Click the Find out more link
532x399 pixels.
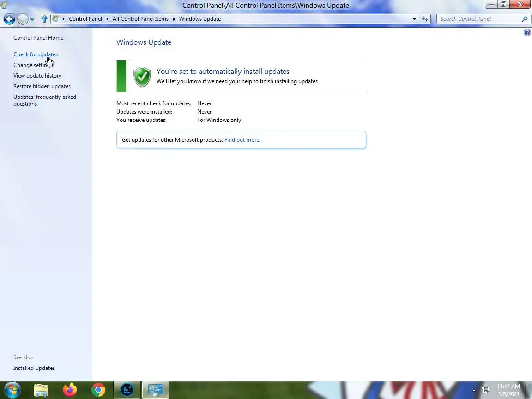242,140
